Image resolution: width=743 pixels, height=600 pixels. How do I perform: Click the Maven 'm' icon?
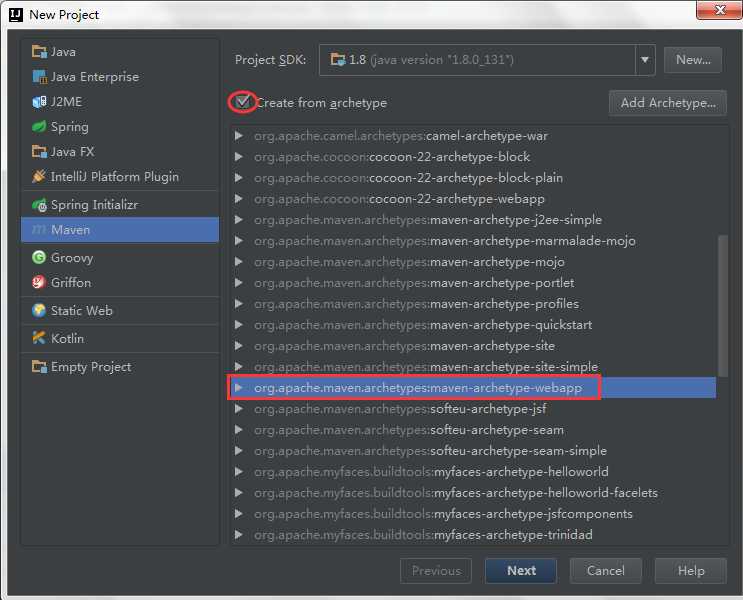(39, 230)
